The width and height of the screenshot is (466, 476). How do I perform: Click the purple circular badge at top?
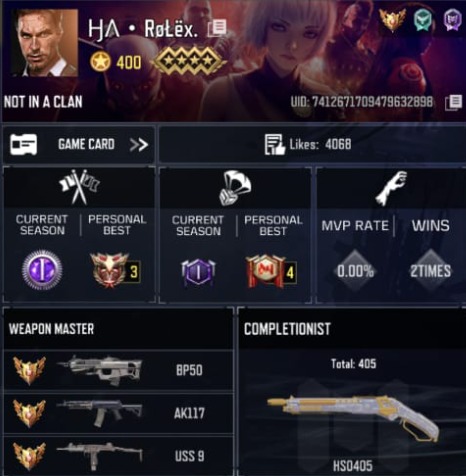click(453, 19)
